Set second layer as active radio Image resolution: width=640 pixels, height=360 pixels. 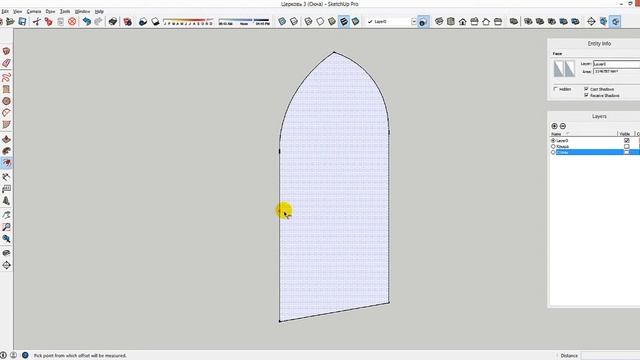click(x=553, y=146)
